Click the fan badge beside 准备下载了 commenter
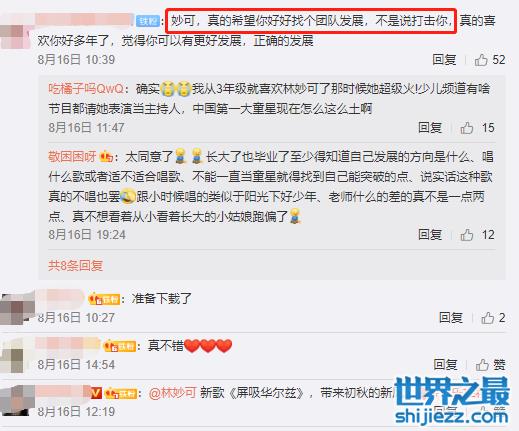This screenshot has height=431, width=519. tap(104, 299)
